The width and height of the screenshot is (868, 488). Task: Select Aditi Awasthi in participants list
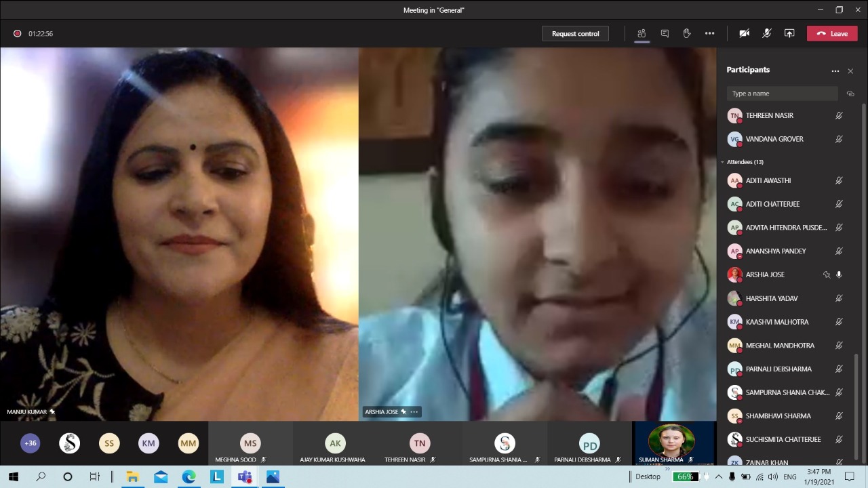pos(768,180)
